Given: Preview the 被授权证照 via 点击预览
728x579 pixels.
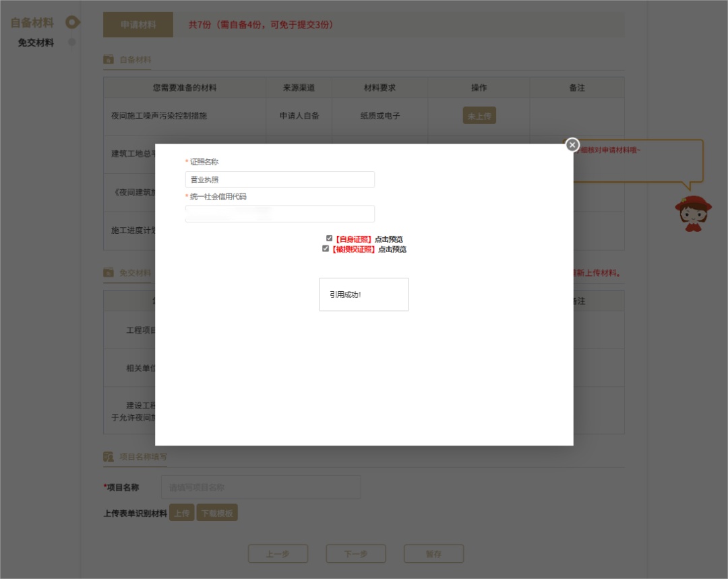Looking at the screenshot, I should [x=392, y=249].
